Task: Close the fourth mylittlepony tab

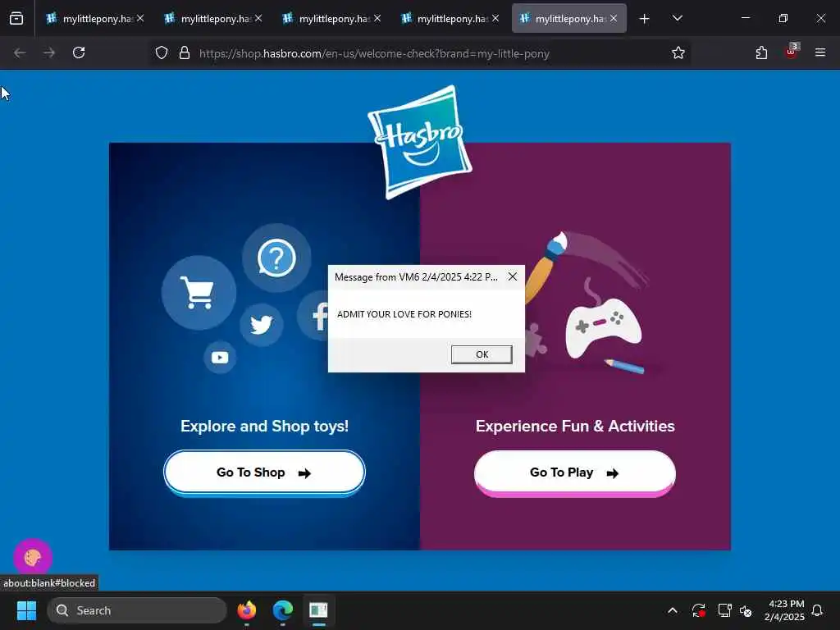Action: [x=495, y=18]
